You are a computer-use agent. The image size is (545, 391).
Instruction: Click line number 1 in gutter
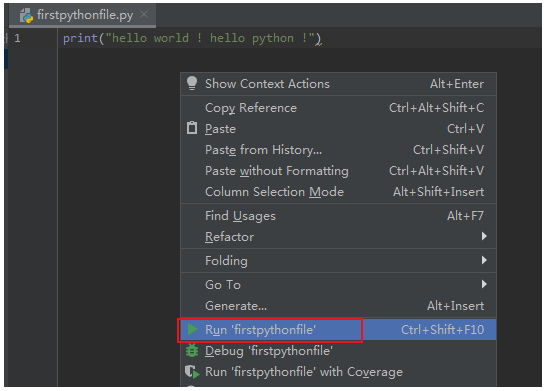point(17,38)
